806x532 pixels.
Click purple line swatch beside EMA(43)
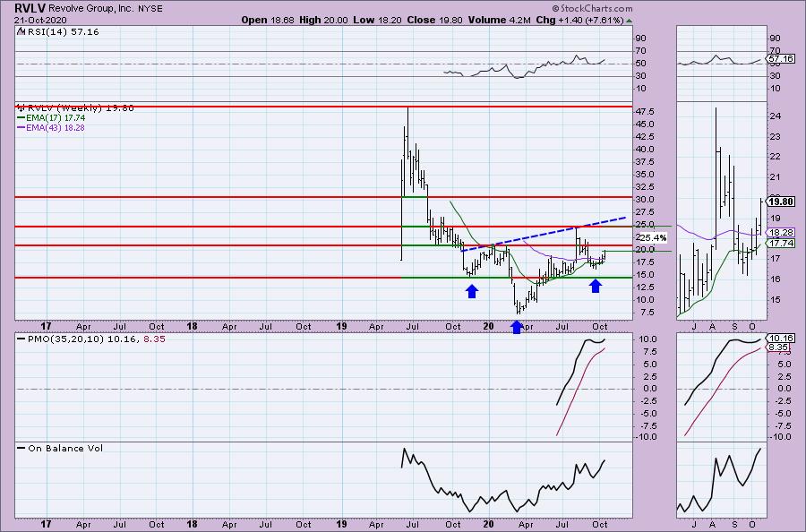coord(21,127)
